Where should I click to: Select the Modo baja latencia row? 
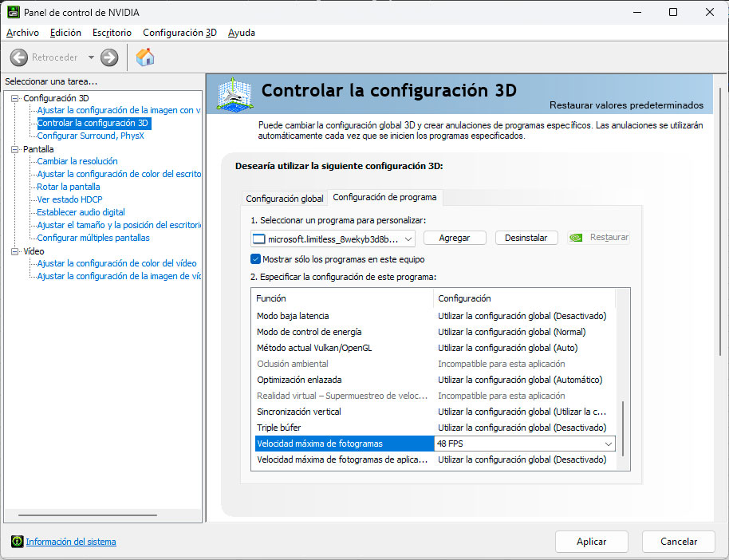(x=435, y=316)
